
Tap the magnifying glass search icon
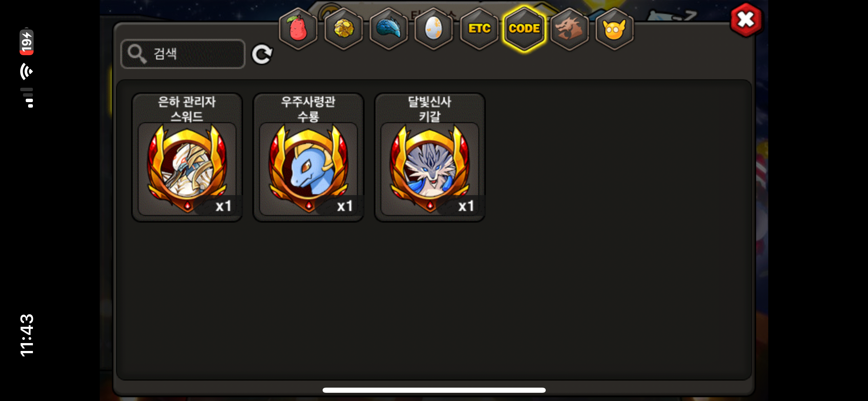[137, 54]
